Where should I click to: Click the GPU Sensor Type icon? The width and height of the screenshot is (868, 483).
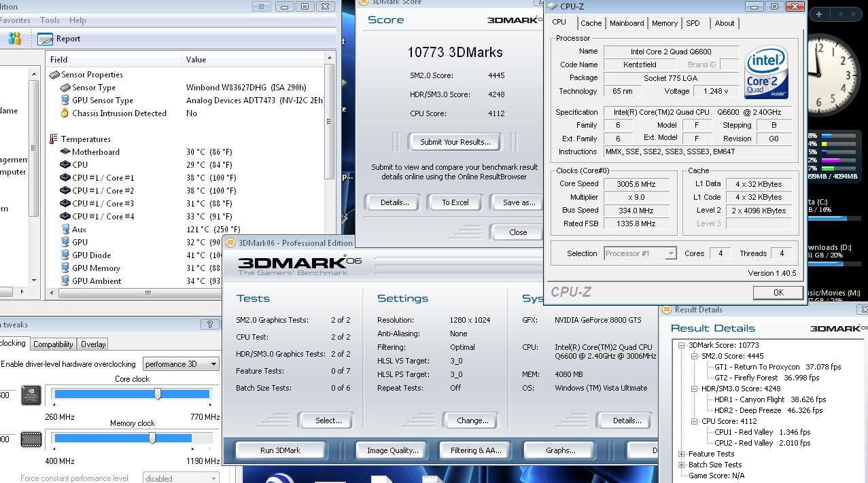65,101
